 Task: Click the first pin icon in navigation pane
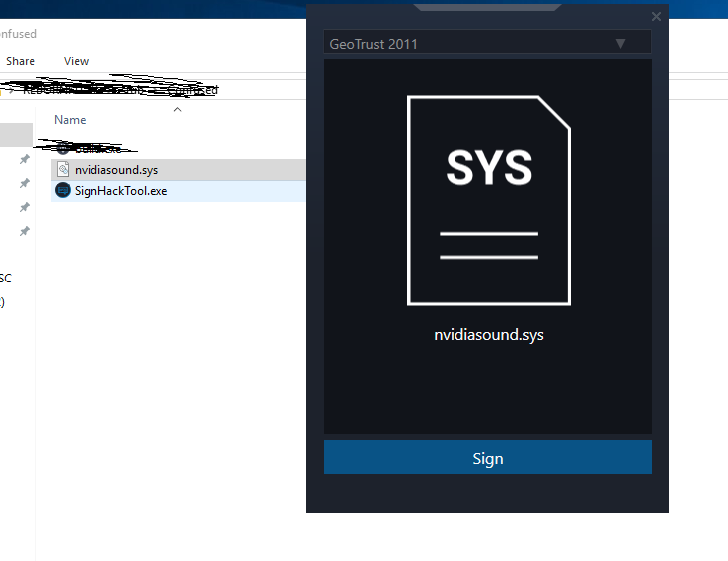tap(25, 159)
